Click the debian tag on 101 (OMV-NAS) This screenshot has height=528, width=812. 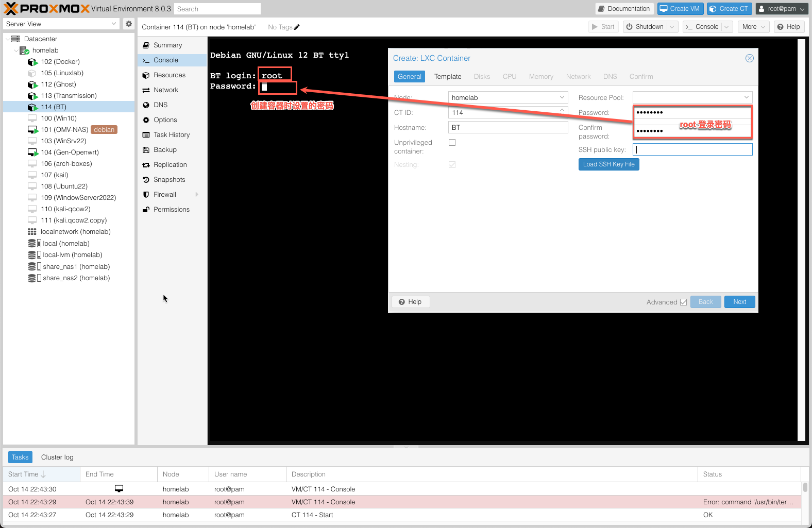coord(104,130)
